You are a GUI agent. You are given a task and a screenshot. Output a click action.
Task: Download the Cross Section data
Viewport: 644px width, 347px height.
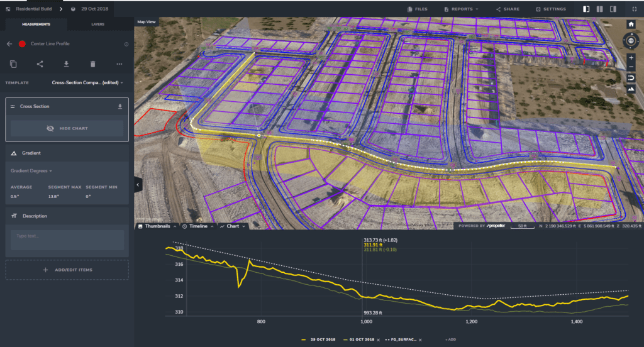120,107
